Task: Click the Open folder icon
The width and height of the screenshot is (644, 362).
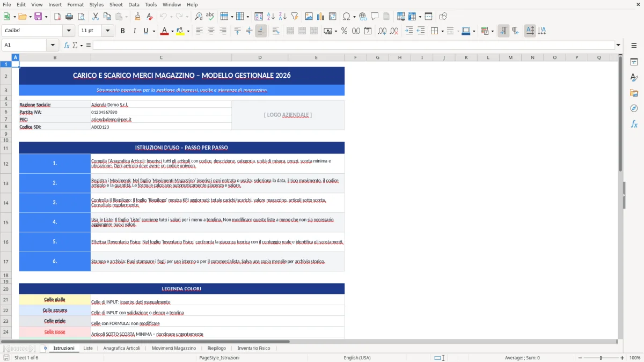Action: coord(21,17)
